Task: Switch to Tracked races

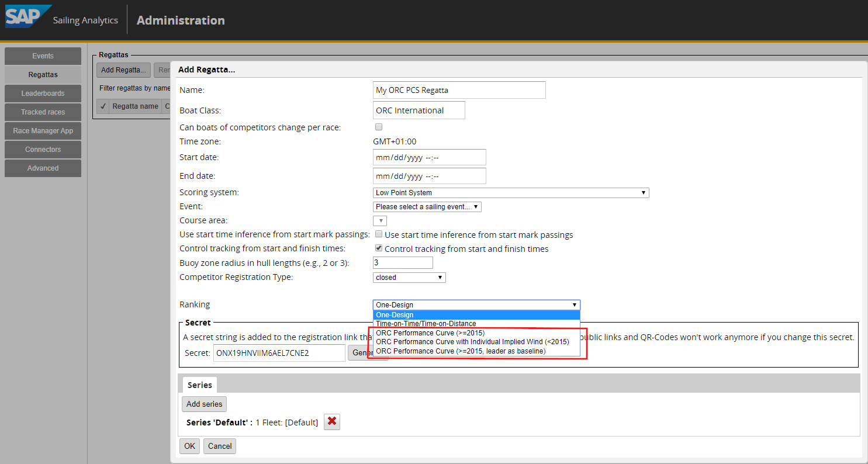Action: point(43,112)
